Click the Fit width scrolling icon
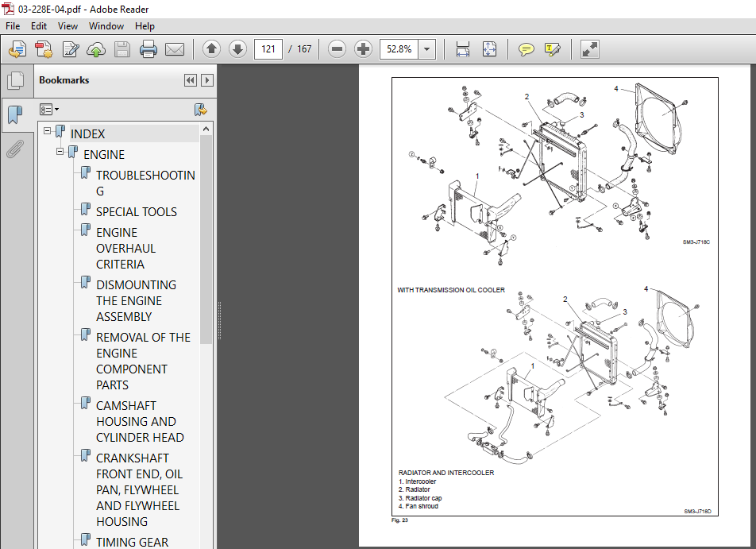The image size is (756, 549). point(463,49)
